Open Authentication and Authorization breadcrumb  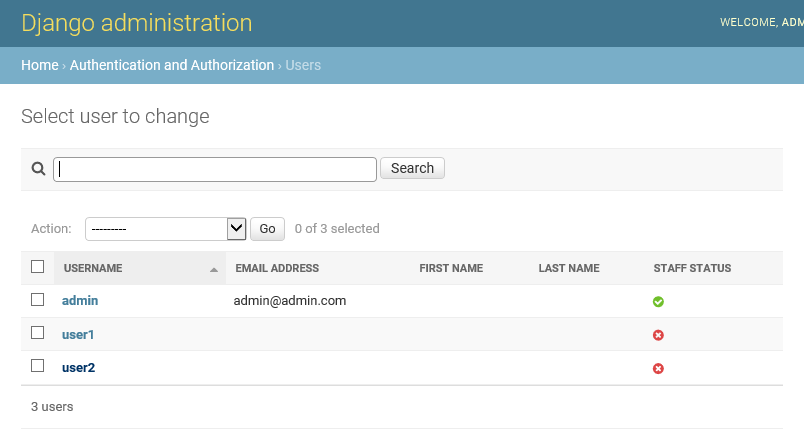[172, 65]
